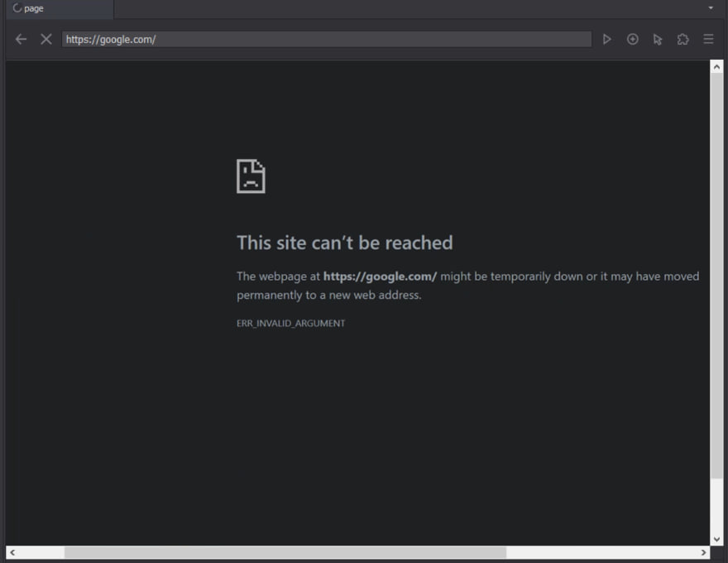Select the tab labeled "page"
Viewport: 728px width, 563px height.
point(60,9)
